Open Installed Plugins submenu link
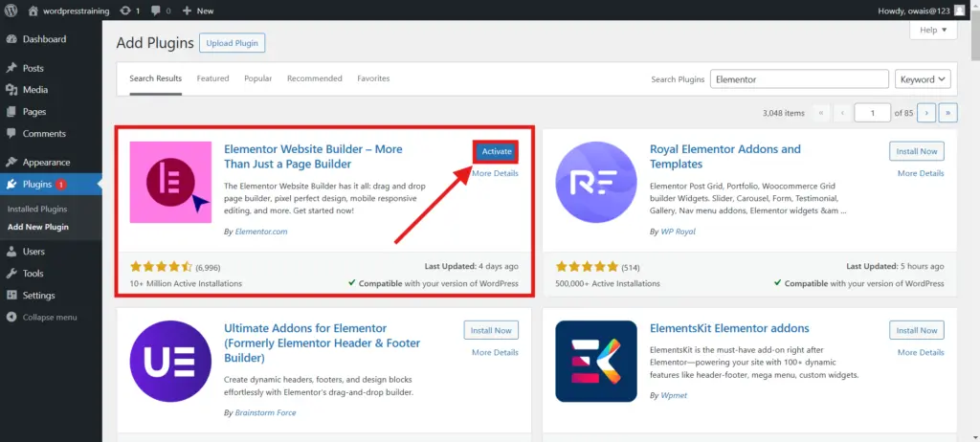 [x=37, y=209]
